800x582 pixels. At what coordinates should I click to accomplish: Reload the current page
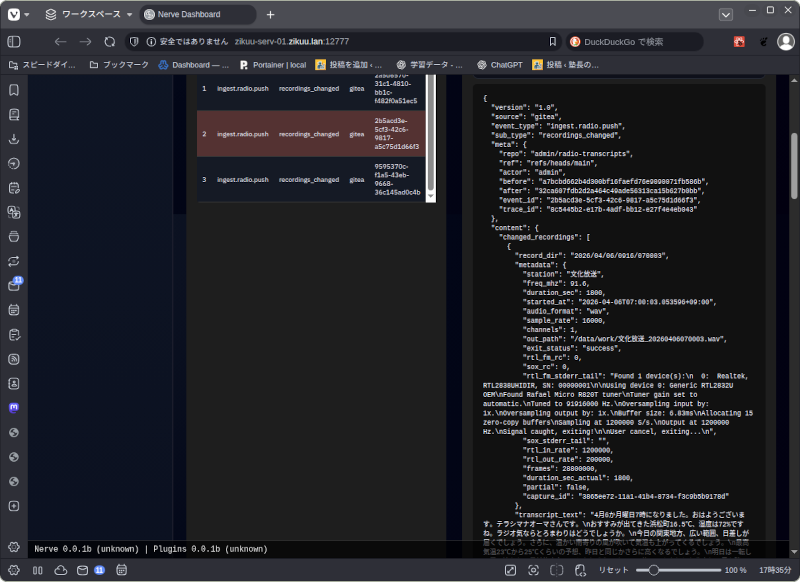110,42
